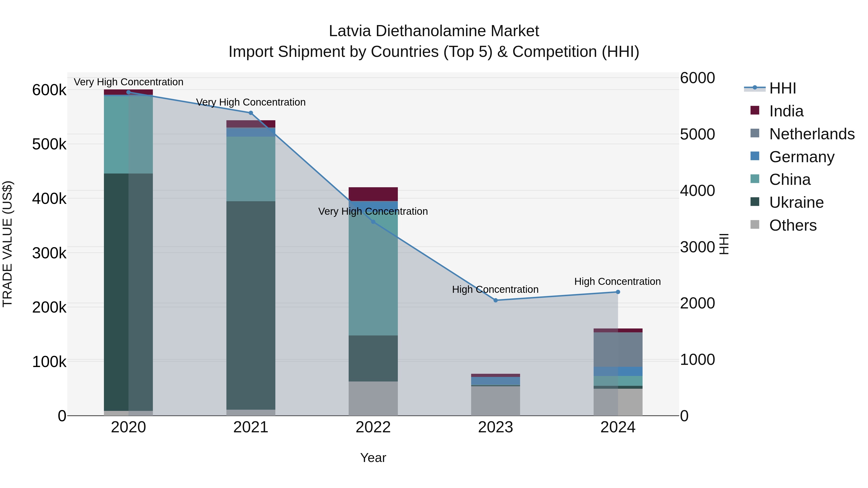Screen dimensions: 868x488
Task: Click the Germany segment of the 2023 bar
Action: 495,381
